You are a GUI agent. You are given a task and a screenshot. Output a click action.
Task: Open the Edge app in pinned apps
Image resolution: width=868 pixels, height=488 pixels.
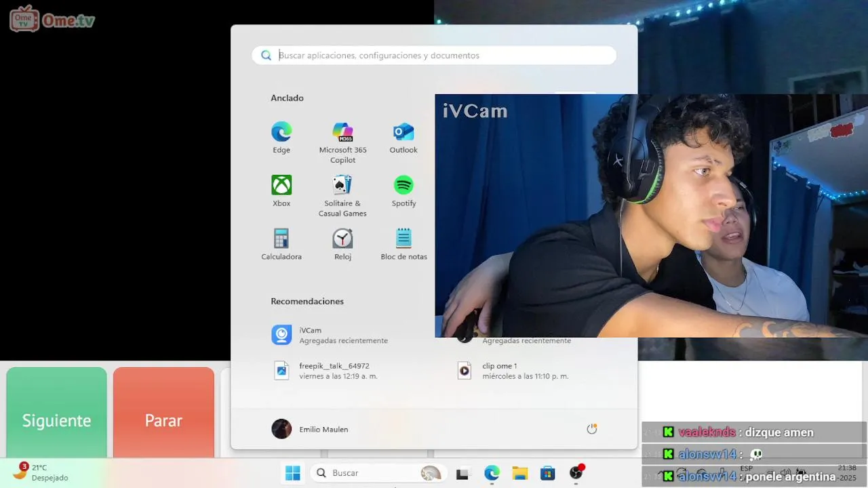[x=281, y=138]
